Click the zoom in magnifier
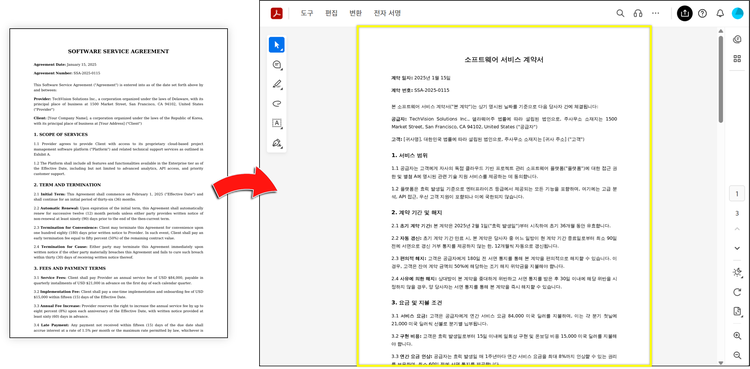This screenshot has width=750, height=369. click(x=737, y=335)
